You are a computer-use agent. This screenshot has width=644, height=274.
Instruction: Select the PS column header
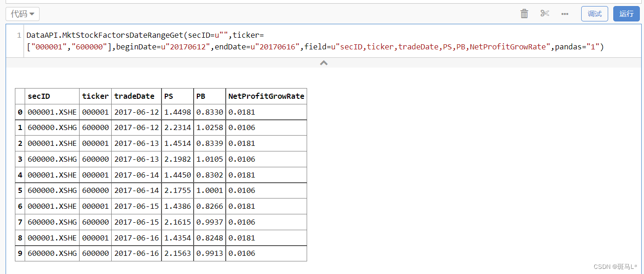[x=178, y=96]
